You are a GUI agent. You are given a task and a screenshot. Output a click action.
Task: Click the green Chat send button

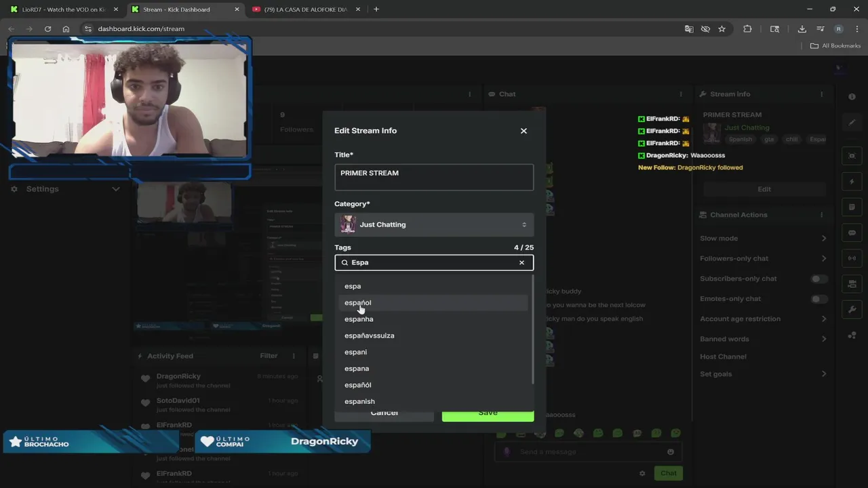(x=669, y=473)
